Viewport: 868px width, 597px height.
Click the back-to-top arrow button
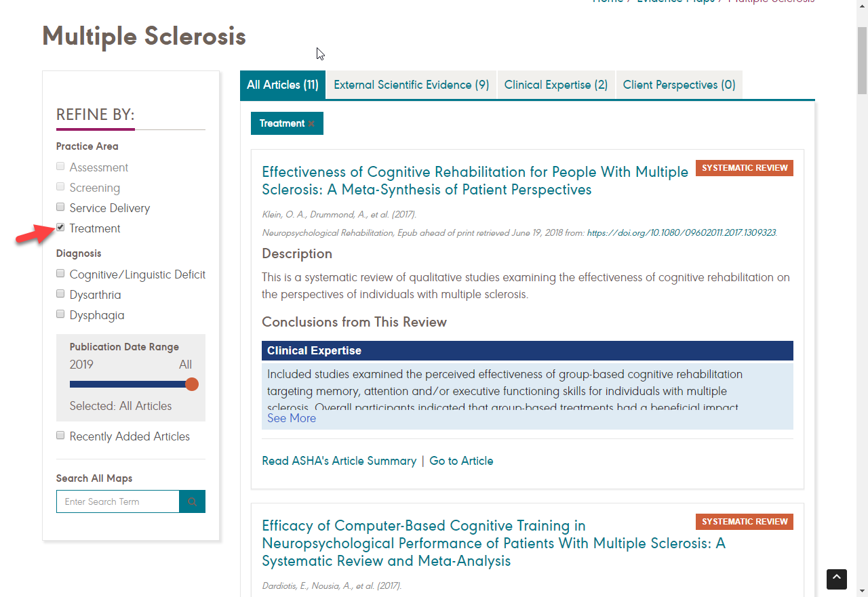[836, 579]
